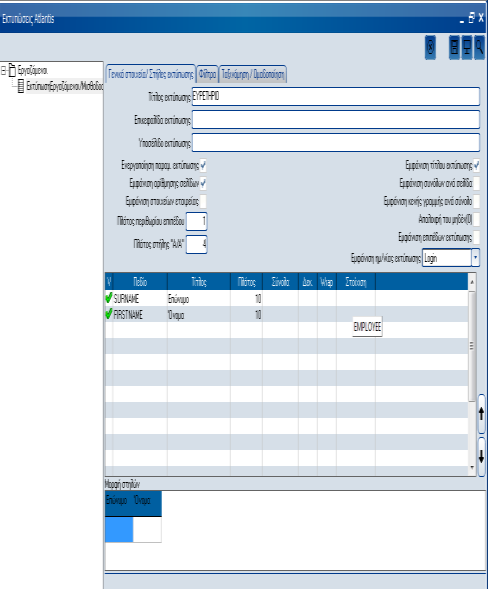The width and height of the screenshot is (488, 589).
Task: Click the Δεκ. column header
Action: pos(308,282)
